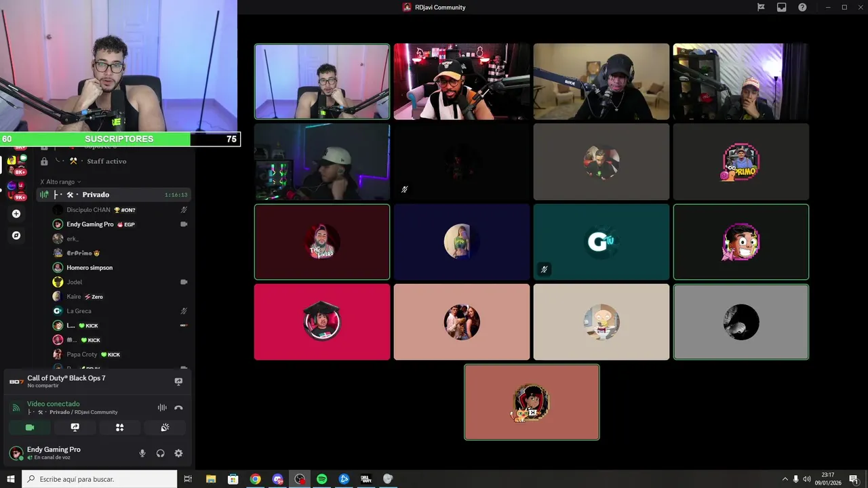Screen dimensions: 868x488
Task: Open the soundboard button
Action: [165, 428]
